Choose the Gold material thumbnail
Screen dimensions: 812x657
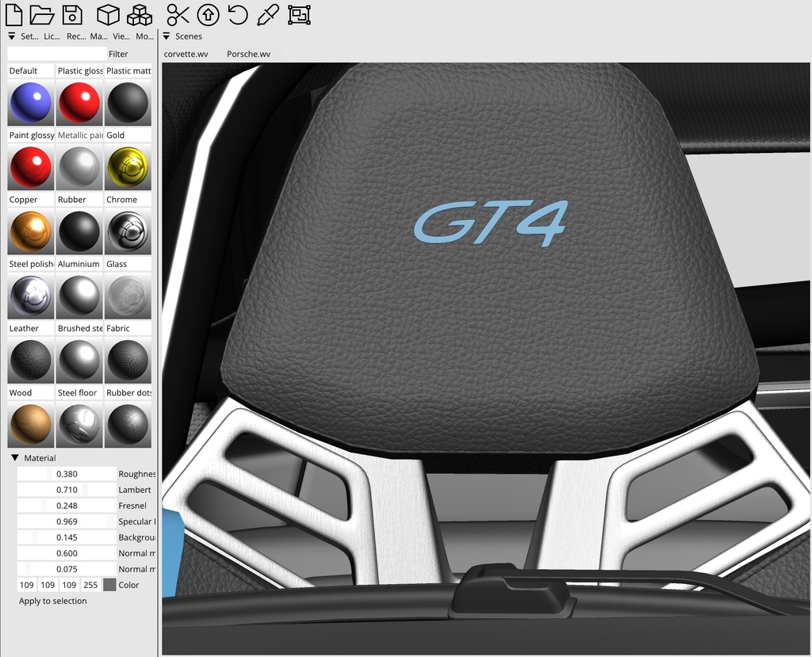pyautogui.click(x=128, y=167)
